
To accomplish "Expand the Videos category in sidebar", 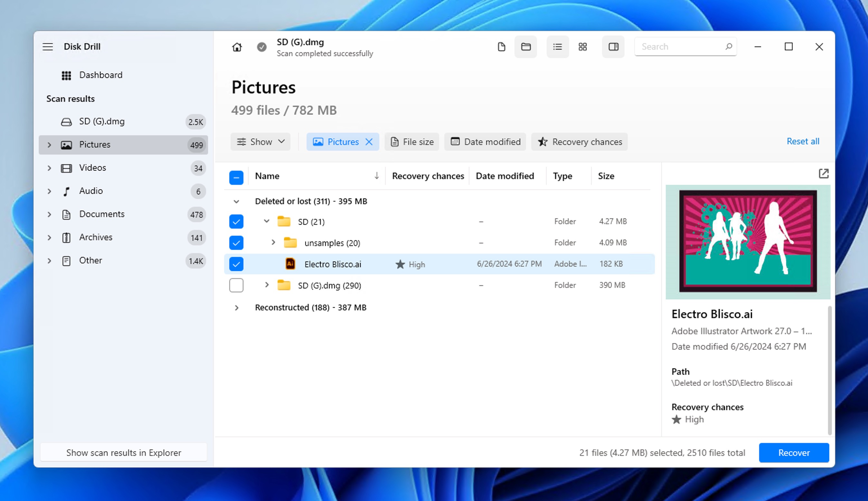I will pos(49,168).
